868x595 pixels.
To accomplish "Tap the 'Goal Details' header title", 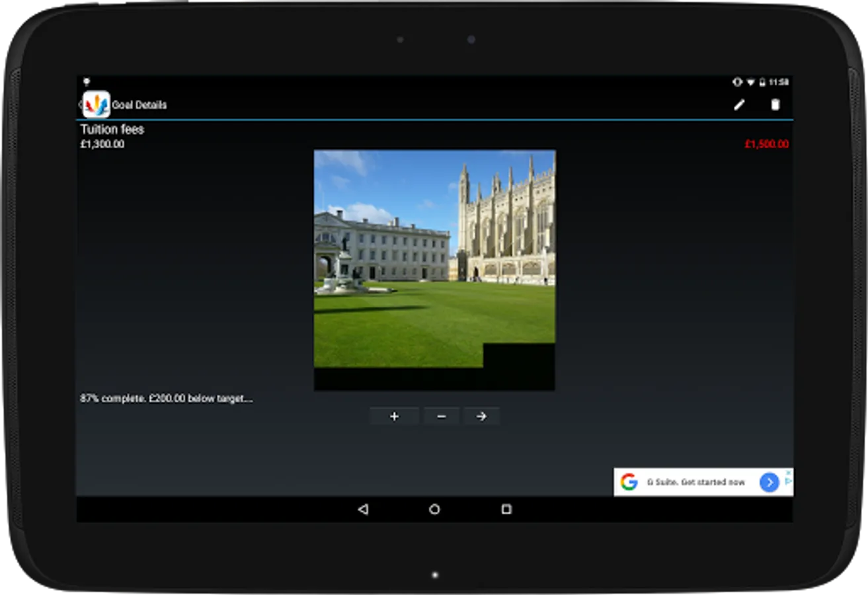I will (139, 105).
